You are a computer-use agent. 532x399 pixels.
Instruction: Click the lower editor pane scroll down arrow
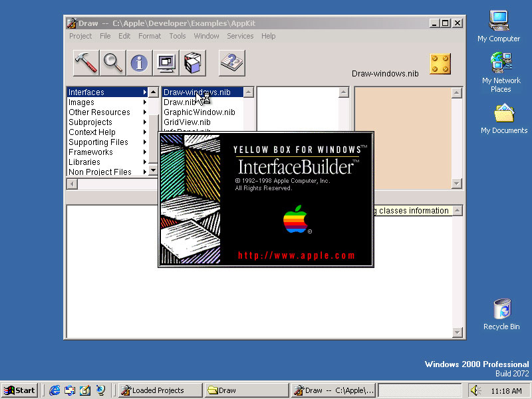(458, 332)
